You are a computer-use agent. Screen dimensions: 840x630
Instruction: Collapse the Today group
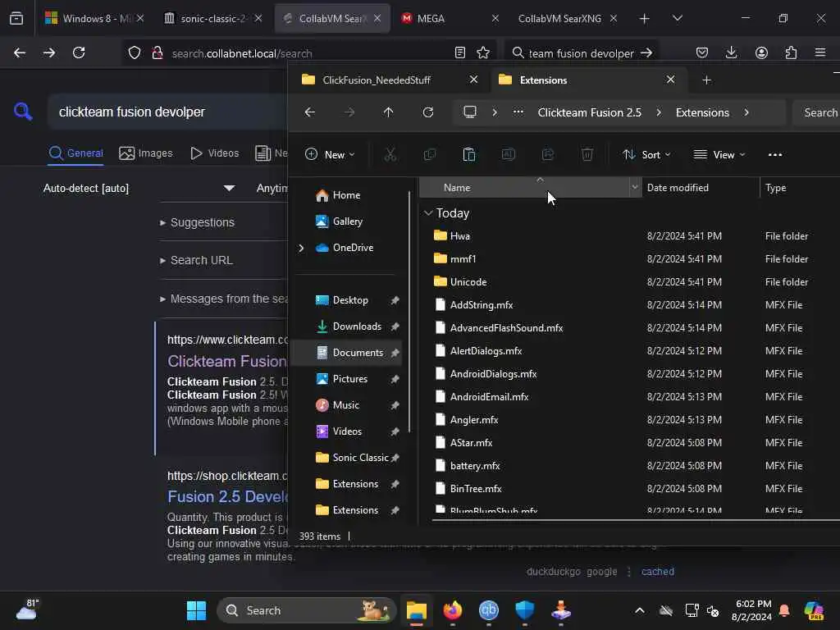428,213
